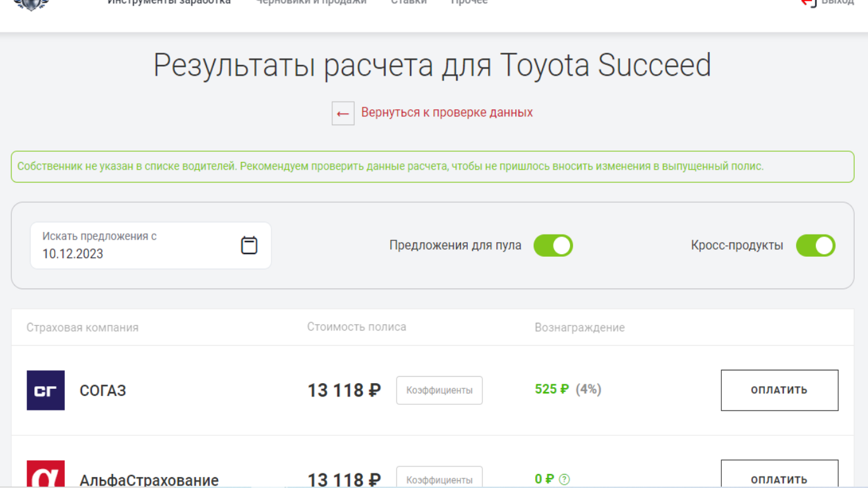This screenshot has width=868, height=488.
Task: Open the calendar date picker icon
Action: point(249,245)
